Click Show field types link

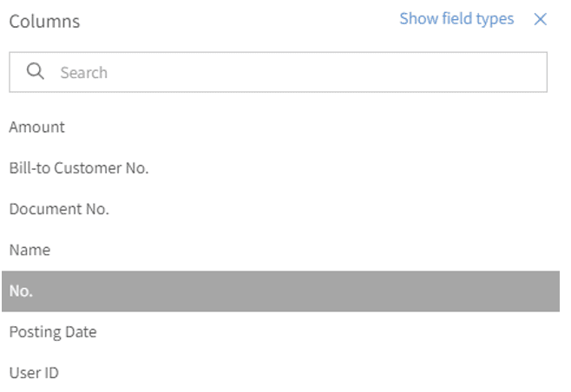[456, 19]
